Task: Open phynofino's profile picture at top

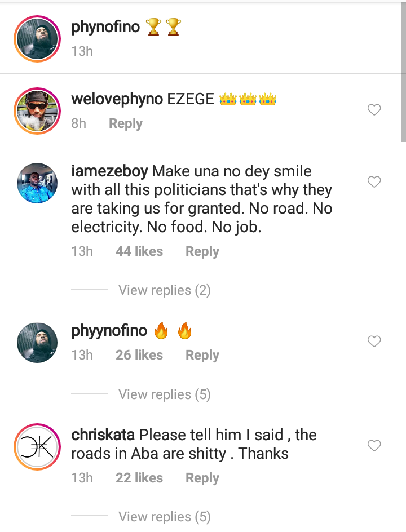Action: 37,38
